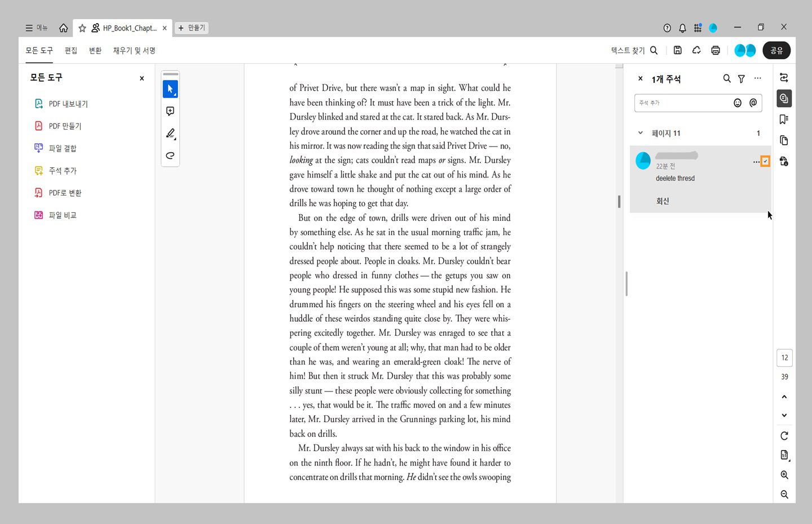Go to the Home icon
This screenshot has height=524, width=812.
pos(63,28)
